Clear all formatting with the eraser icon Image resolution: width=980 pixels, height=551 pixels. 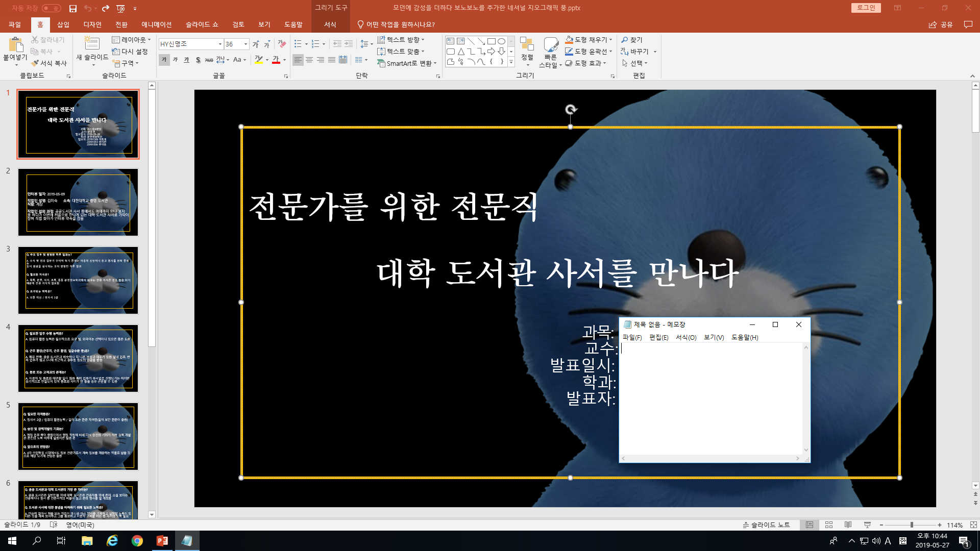tap(282, 44)
